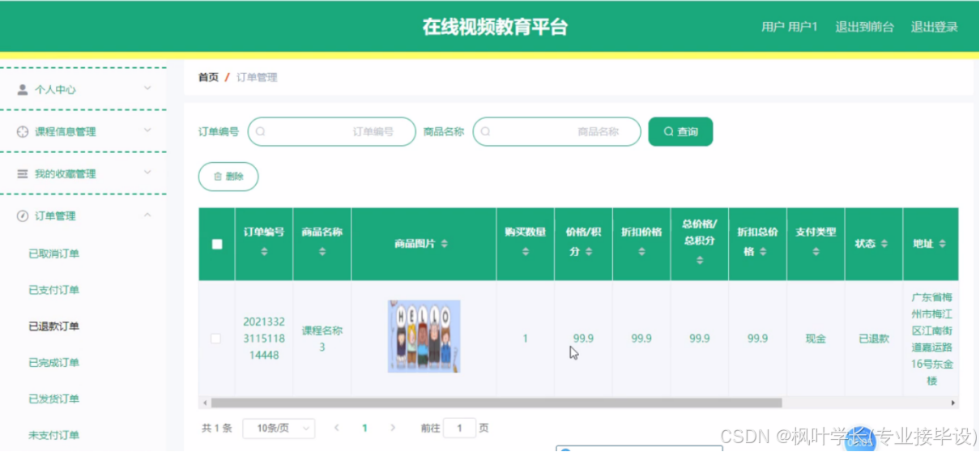Open 已退款订单 submenu item
The height and width of the screenshot is (452, 980).
[x=53, y=326]
